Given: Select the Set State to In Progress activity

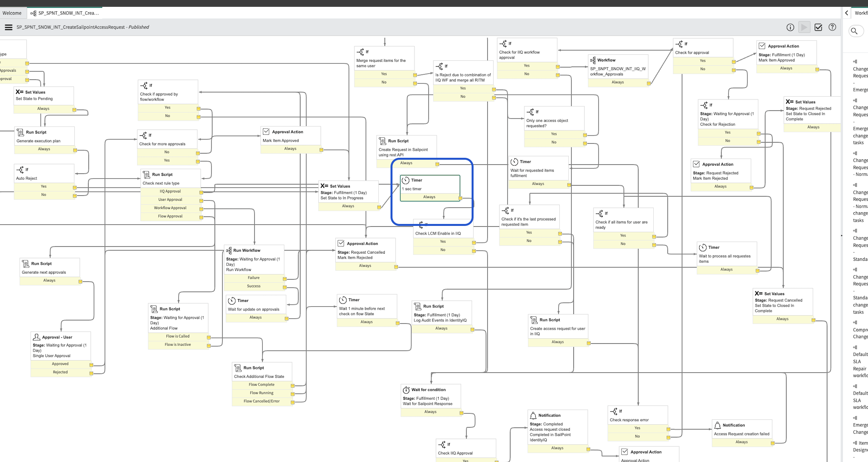Looking at the screenshot, I should [349, 195].
